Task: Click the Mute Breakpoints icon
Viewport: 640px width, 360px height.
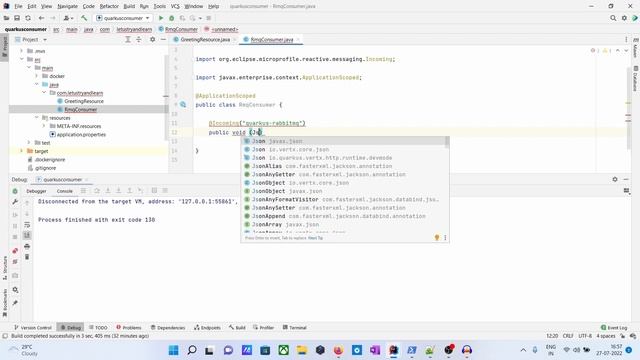Action: [15, 262]
